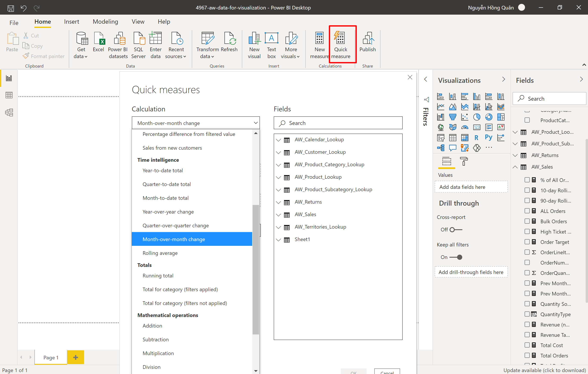Expand AW_Calendar_Lookup in Quick measures fields
This screenshot has height=374, width=588.
[278, 140]
